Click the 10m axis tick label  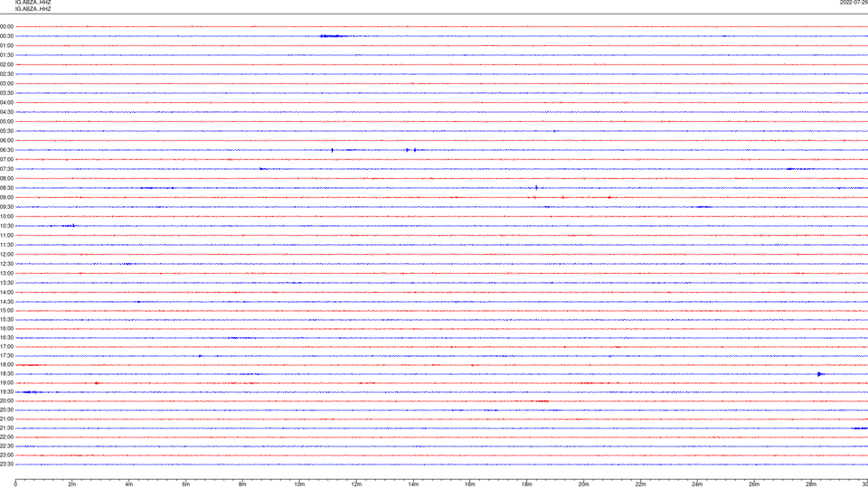point(299,484)
